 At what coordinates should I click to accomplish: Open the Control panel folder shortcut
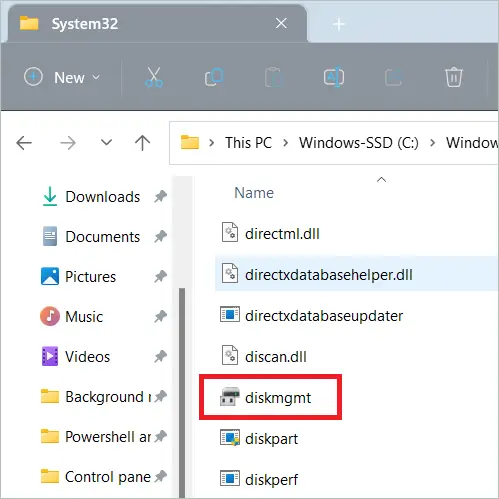[96, 477]
